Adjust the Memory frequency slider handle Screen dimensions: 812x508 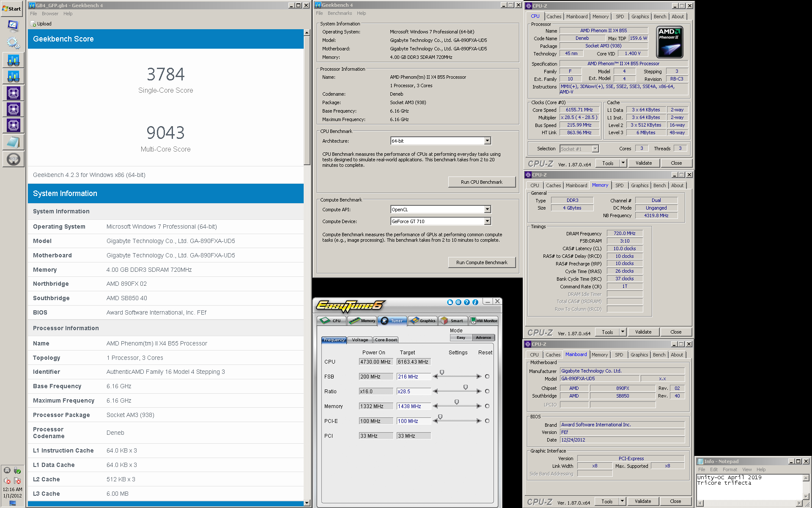click(x=457, y=402)
